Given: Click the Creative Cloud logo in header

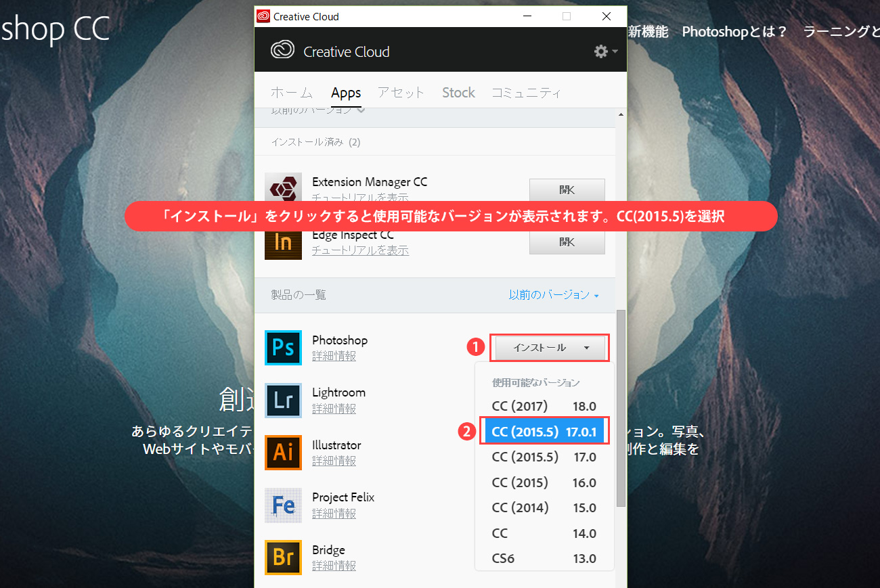Looking at the screenshot, I should click(282, 51).
